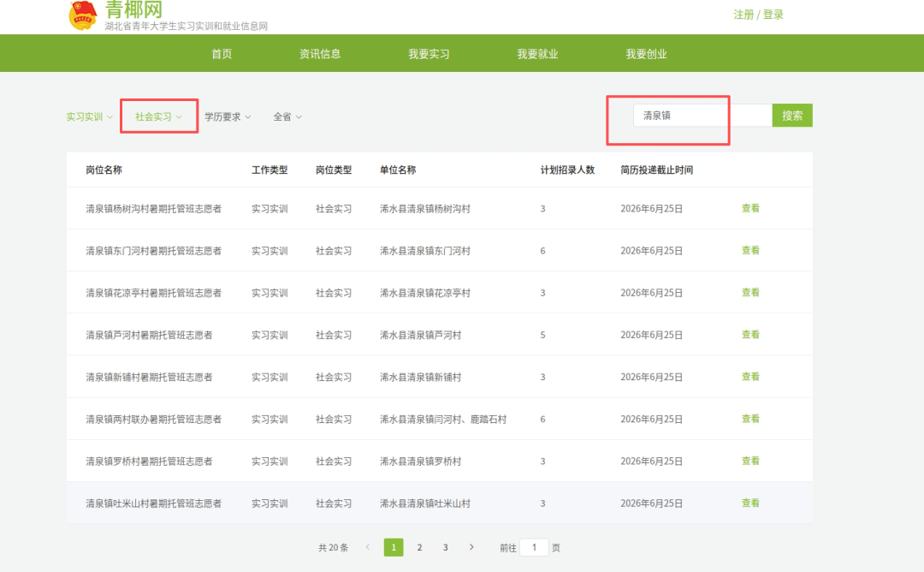Click unit name 浠水县清泉镇花凉亭村
This screenshot has height=572, width=924.
pos(425,293)
